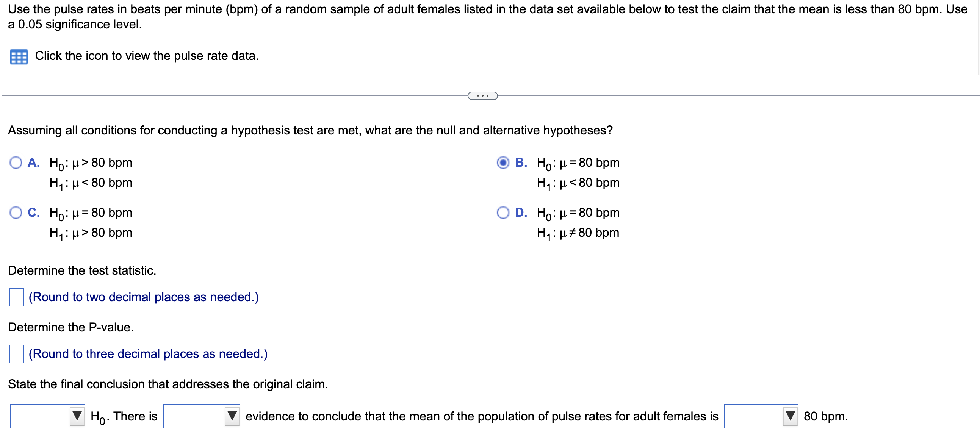
Task: Select option D hypothesis choice
Action: click(x=503, y=213)
